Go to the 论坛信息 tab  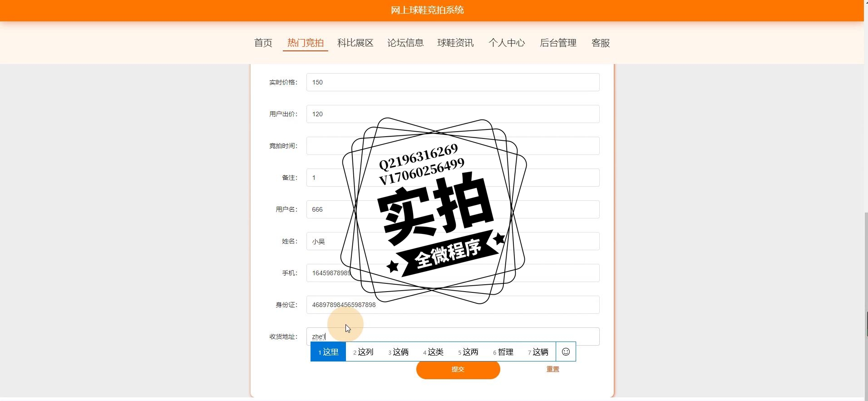pyautogui.click(x=405, y=43)
